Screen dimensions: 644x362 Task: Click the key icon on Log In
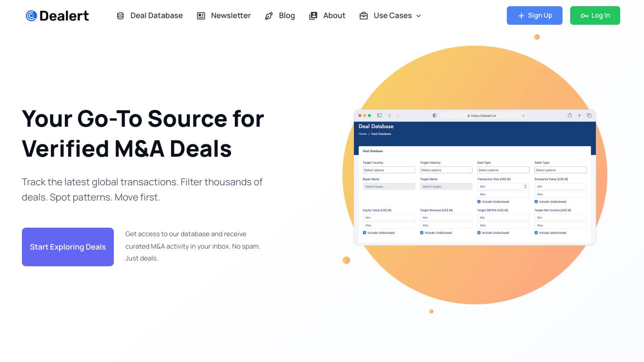pyautogui.click(x=584, y=16)
